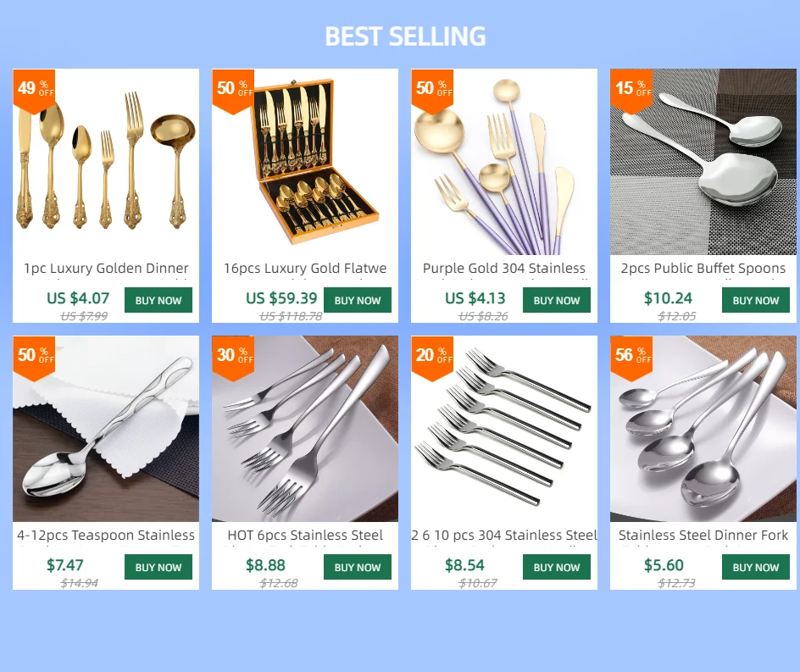Click the 2 6 10 pcs 304 Stainless title
Image resolution: width=800 pixels, height=672 pixels.
pos(504,536)
